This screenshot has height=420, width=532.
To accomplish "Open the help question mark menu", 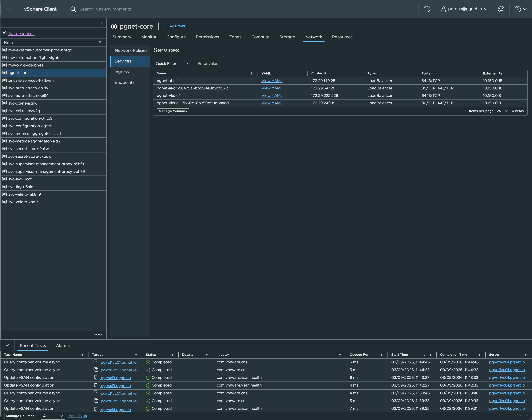I will click(x=520, y=9).
